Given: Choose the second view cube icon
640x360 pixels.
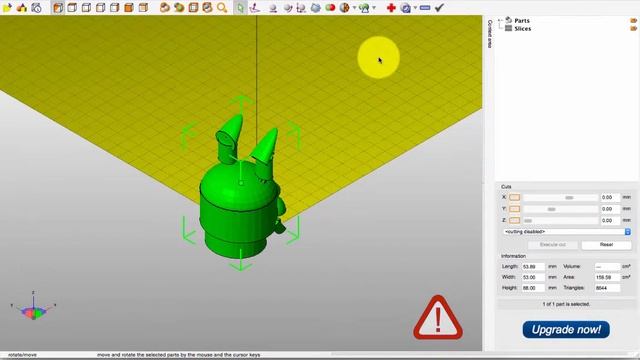Looking at the screenshot, I should pos(72,7).
